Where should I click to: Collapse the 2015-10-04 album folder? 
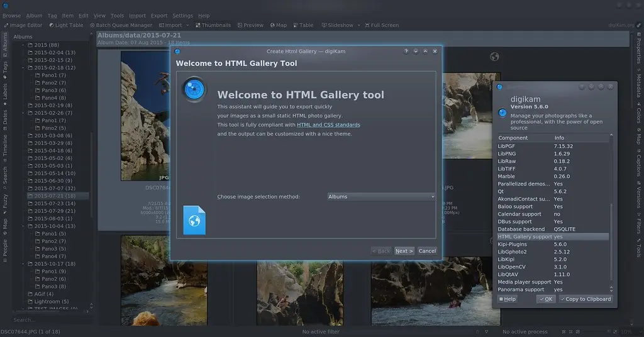click(x=23, y=226)
